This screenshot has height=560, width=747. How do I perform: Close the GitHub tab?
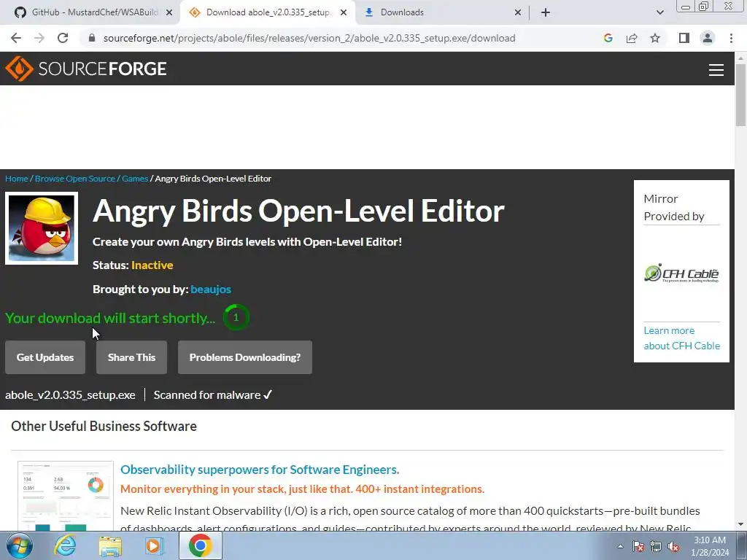(169, 13)
